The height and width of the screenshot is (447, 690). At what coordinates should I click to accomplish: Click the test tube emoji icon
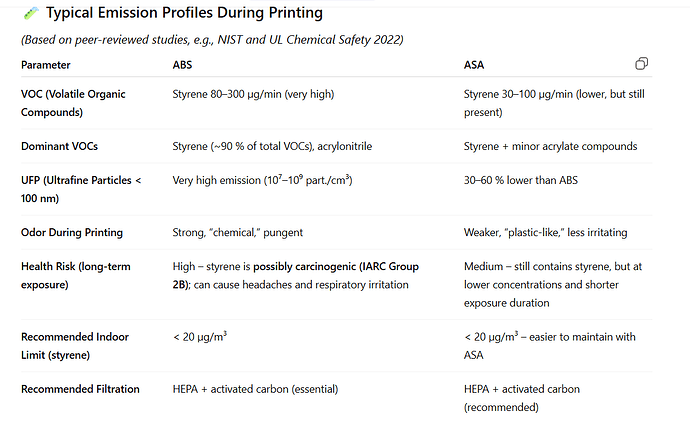[x=31, y=13]
